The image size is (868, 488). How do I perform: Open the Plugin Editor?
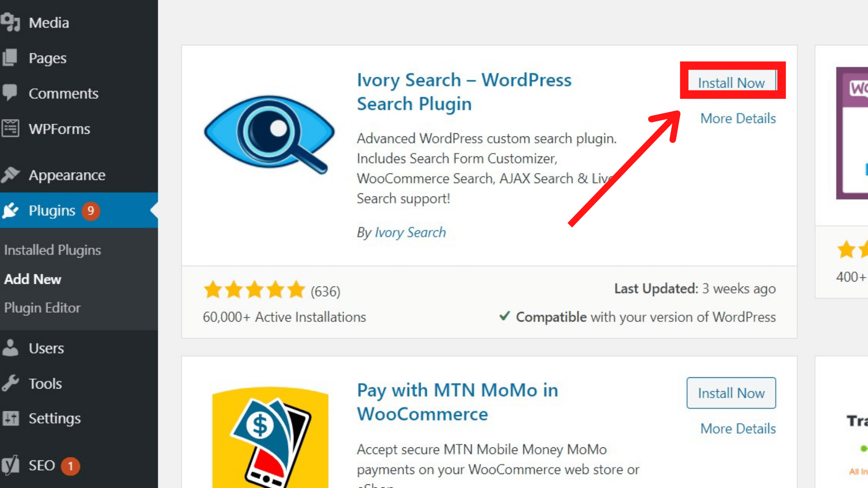pos(42,308)
